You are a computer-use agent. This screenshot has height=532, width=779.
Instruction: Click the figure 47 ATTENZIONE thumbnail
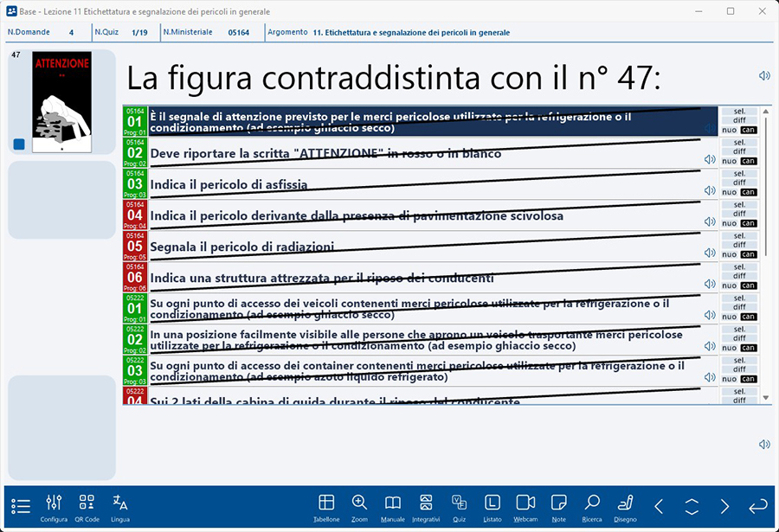61,102
